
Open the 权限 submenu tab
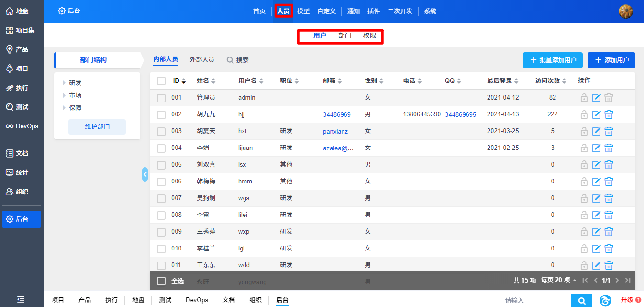369,36
